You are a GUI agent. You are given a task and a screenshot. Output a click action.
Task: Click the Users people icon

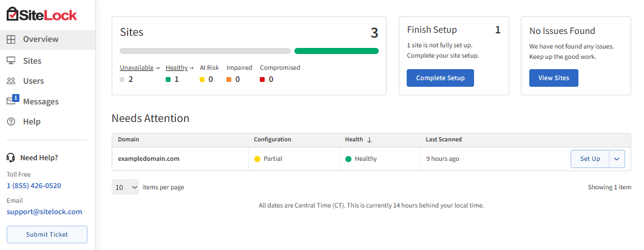(11, 81)
